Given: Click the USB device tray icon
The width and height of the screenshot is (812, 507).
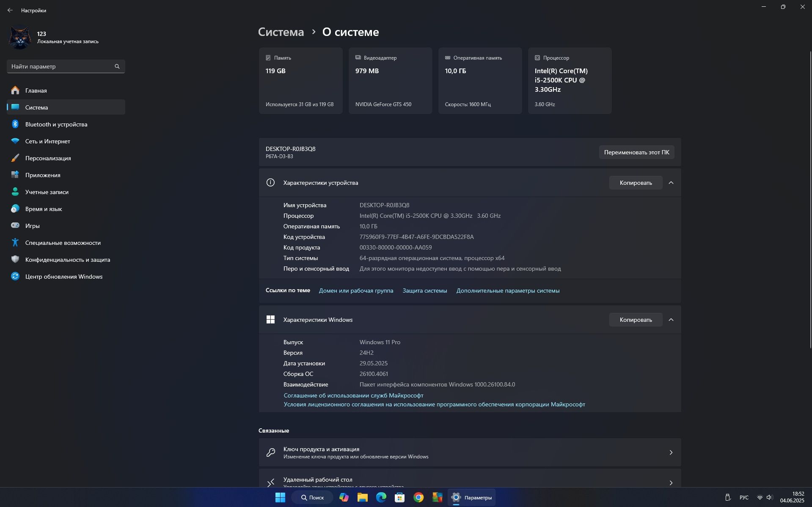Looking at the screenshot, I should pos(728,497).
